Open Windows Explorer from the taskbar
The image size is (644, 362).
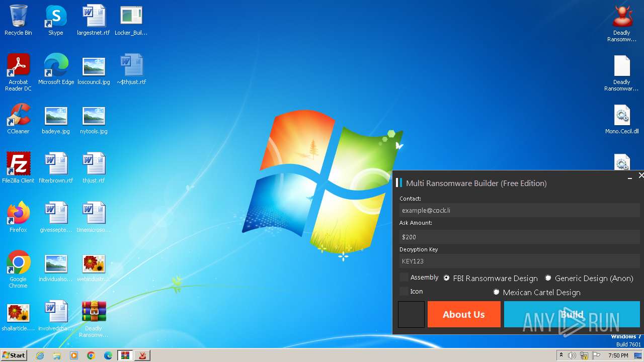click(x=57, y=355)
